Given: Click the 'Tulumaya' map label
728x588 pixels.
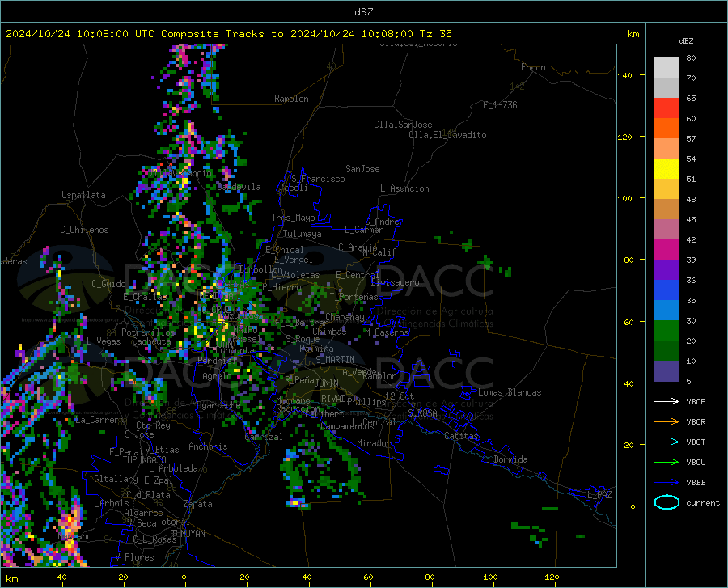Looking at the screenshot, I should coord(303,234).
